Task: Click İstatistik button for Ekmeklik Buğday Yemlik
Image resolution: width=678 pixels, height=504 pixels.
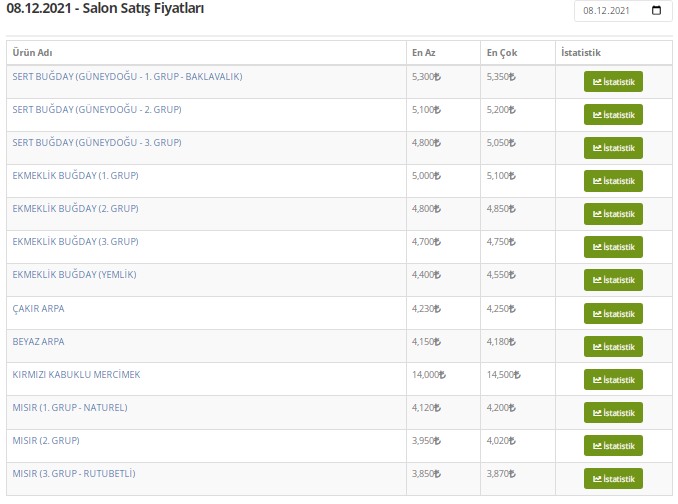Action: tap(613, 280)
